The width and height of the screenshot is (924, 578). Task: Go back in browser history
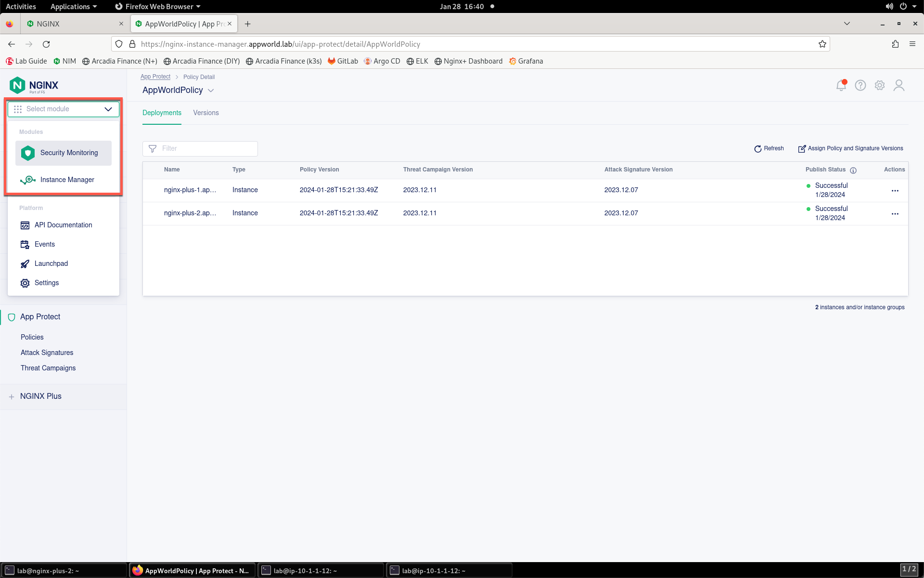tap(12, 44)
